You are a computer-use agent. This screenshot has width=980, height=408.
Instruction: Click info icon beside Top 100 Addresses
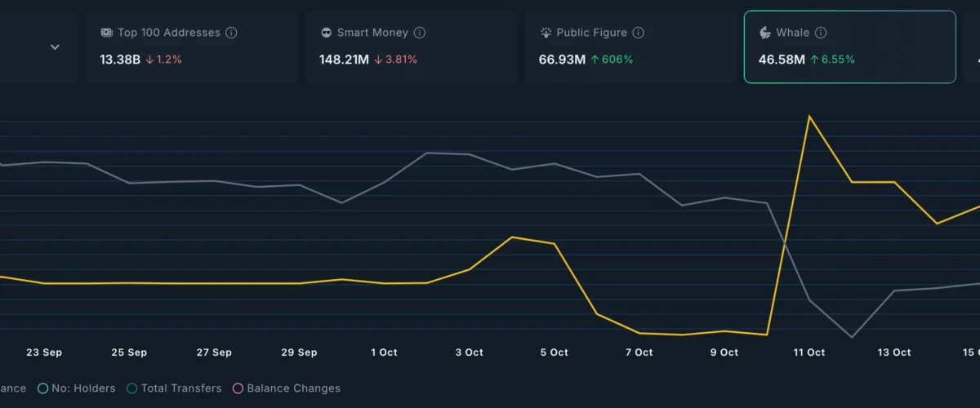231,33
